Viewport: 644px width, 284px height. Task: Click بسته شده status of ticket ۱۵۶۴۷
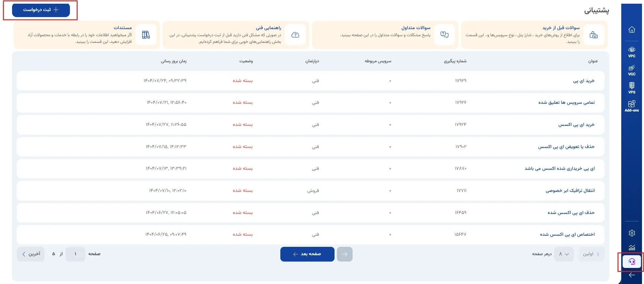click(x=243, y=234)
